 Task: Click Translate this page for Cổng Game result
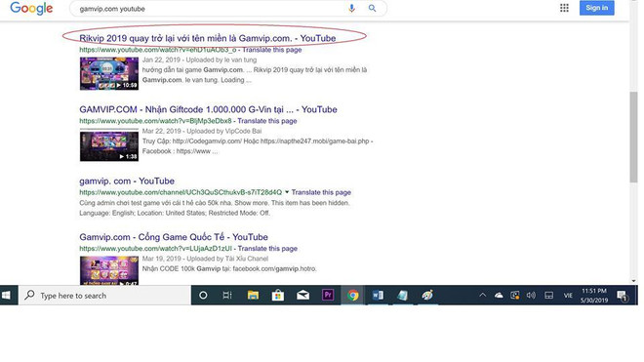[267, 249]
